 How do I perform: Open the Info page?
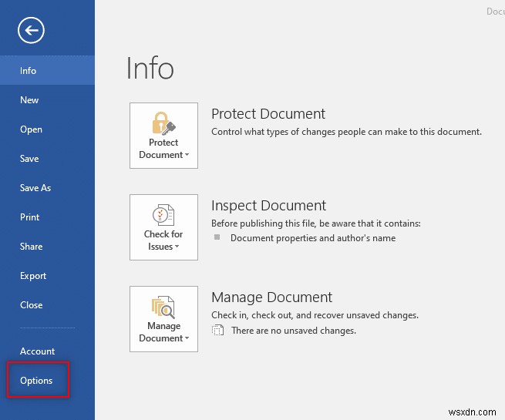(x=47, y=70)
